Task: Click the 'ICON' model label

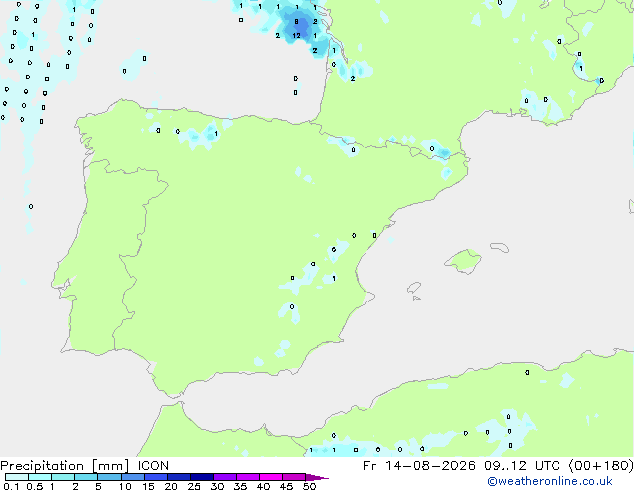Action: coord(153,466)
